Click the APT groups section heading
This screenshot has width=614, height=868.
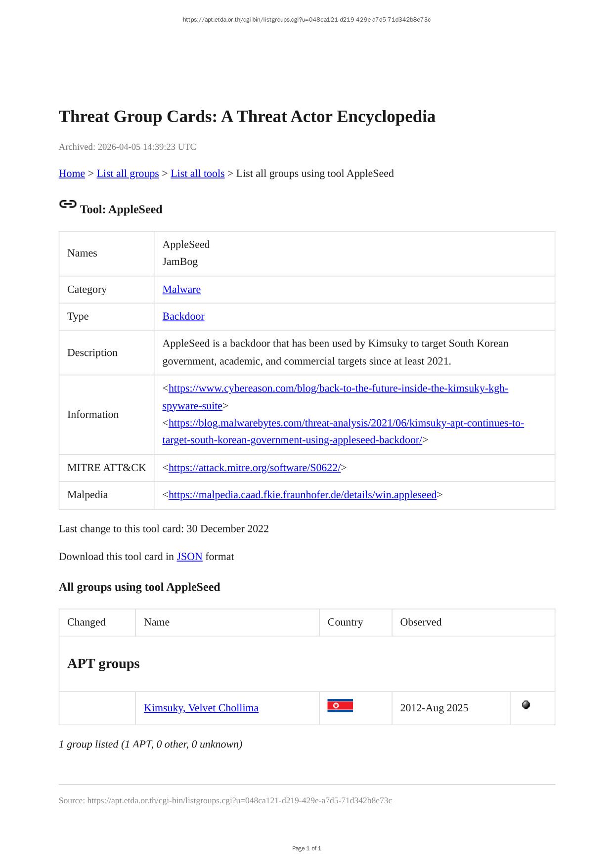click(103, 663)
